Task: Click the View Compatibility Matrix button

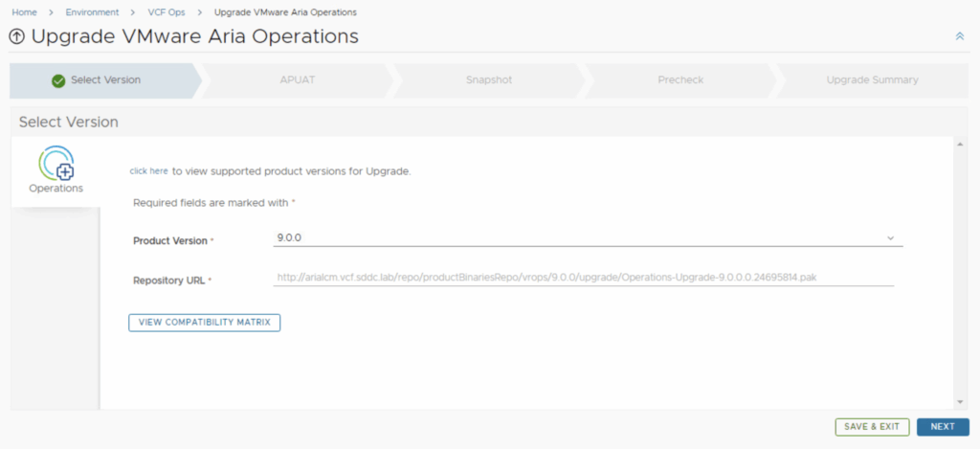Action: [x=204, y=323]
